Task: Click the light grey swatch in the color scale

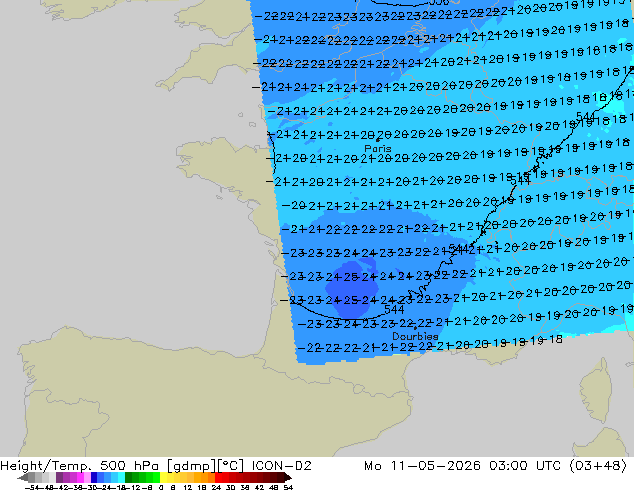Action: pyautogui.click(x=52, y=477)
